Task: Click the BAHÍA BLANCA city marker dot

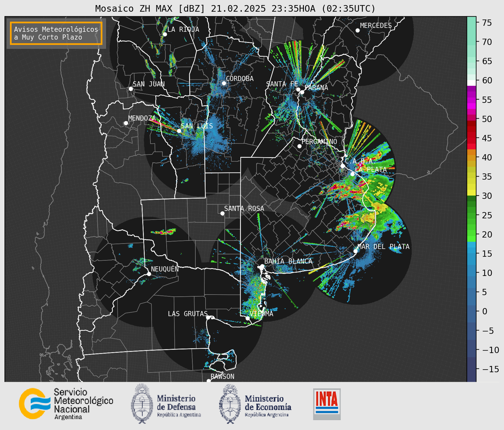Action: [262, 266]
